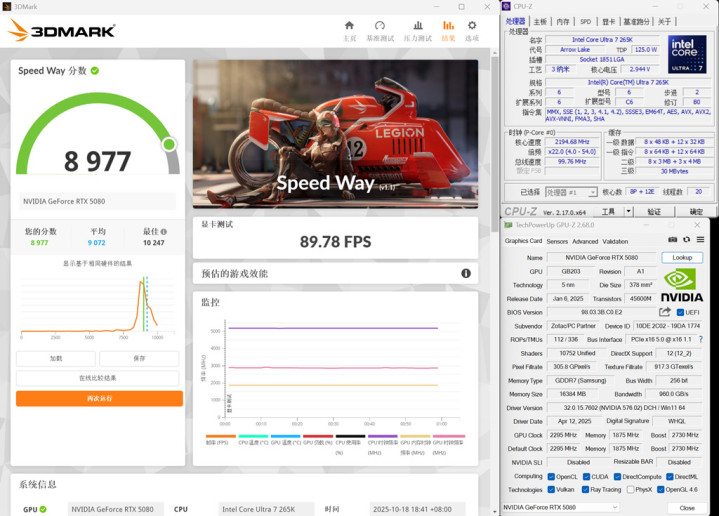The height and width of the screenshot is (516, 719).
Task: Click the GPU-Z refresh icon
Action: pos(686,240)
